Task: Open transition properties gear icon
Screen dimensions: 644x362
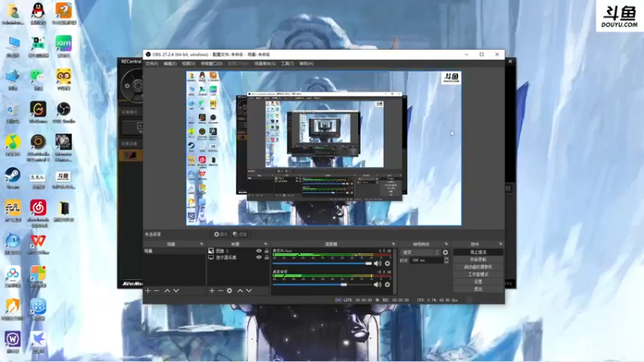Action: [445, 253]
